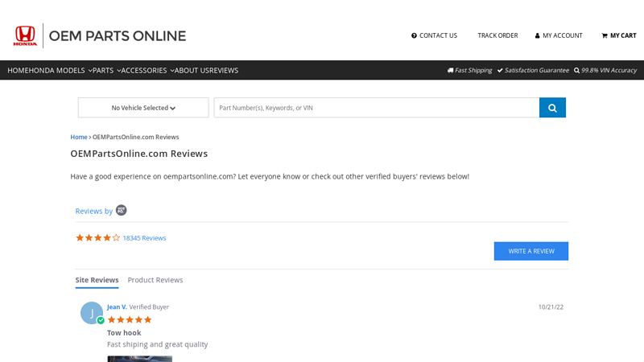Click the OEMPartsOnline.com Reviews heading

[x=138, y=154]
